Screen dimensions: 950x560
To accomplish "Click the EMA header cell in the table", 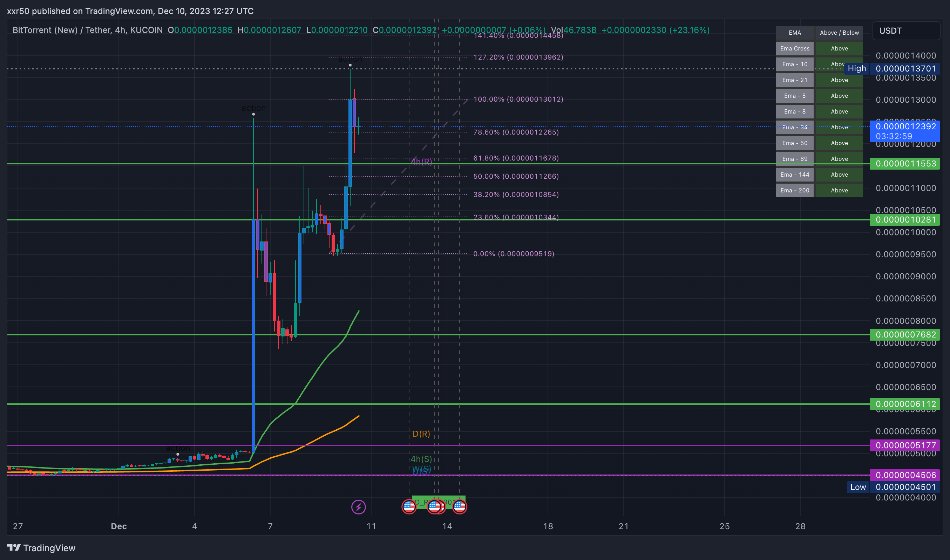I will coord(794,33).
